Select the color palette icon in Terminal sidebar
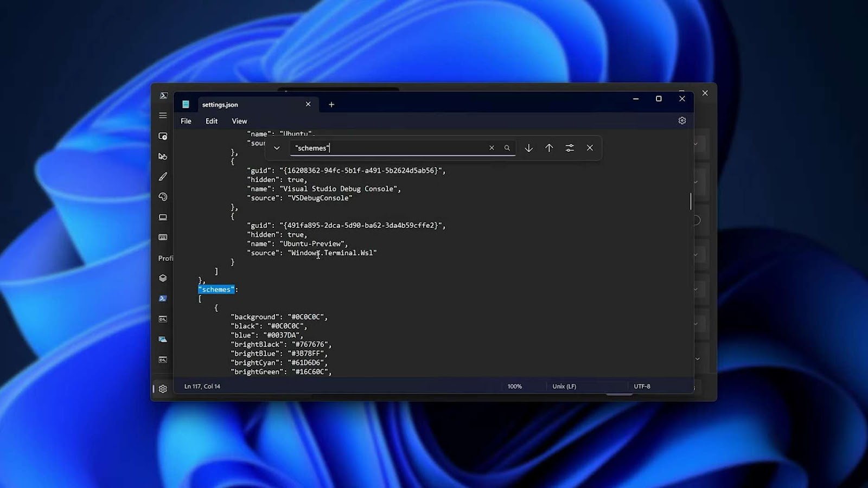 163,197
